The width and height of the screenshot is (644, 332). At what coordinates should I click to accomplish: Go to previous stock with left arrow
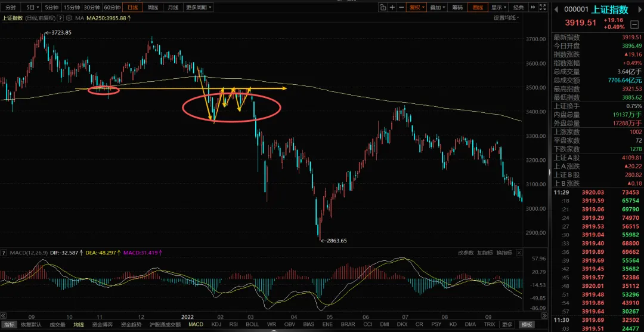coord(558,9)
